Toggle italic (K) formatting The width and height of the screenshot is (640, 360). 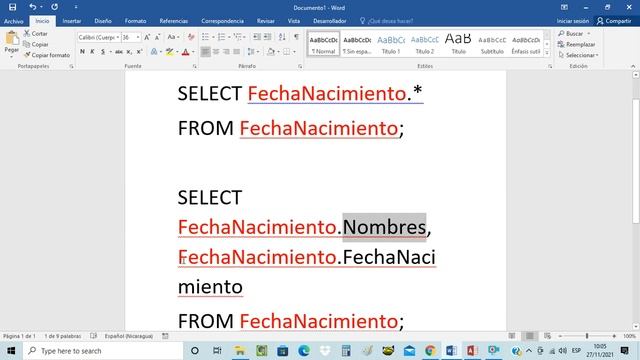pos(93,52)
